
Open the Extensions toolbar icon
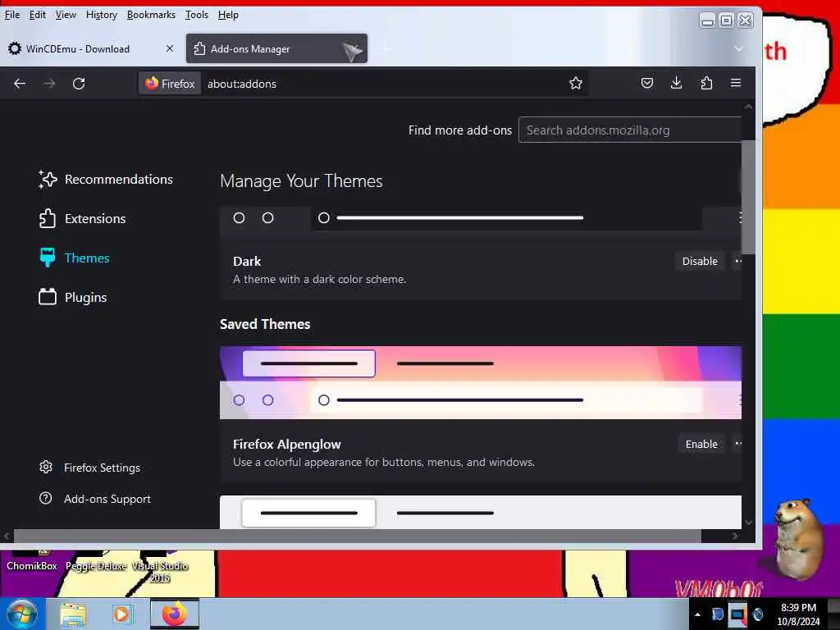(x=706, y=83)
